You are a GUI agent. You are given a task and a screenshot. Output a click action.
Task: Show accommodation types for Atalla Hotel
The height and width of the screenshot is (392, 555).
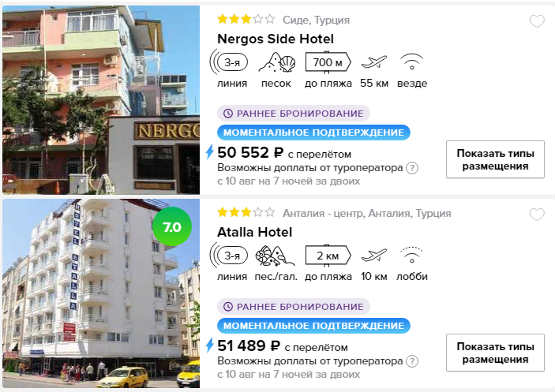[495, 353]
